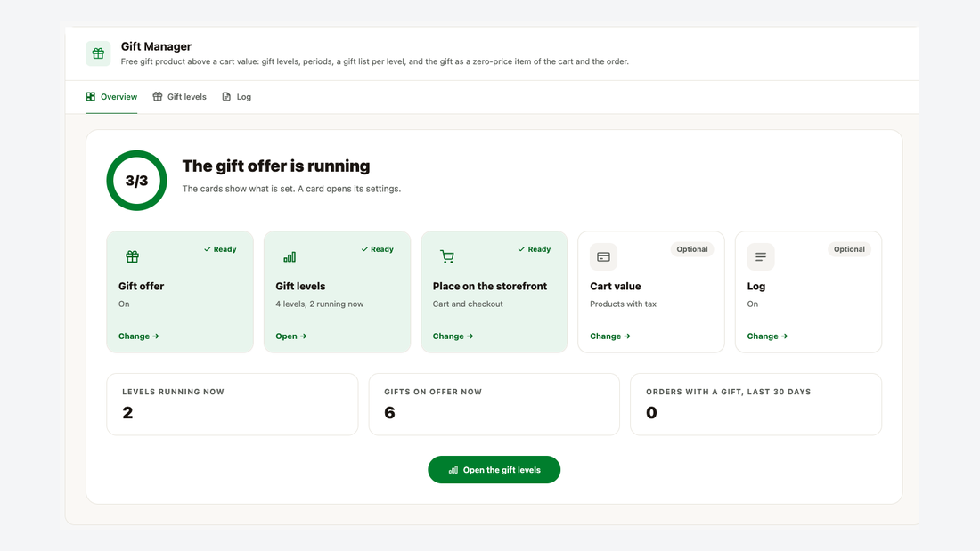Click Change link on Gift offer card
Viewport: 980px width, 551px height.
coord(139,336)
